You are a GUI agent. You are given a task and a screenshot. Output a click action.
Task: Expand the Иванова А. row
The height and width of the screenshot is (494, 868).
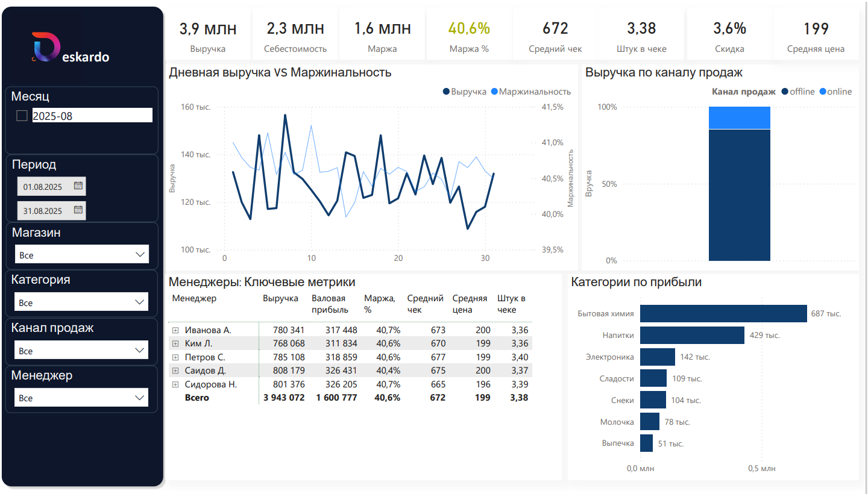coord(175,330)
